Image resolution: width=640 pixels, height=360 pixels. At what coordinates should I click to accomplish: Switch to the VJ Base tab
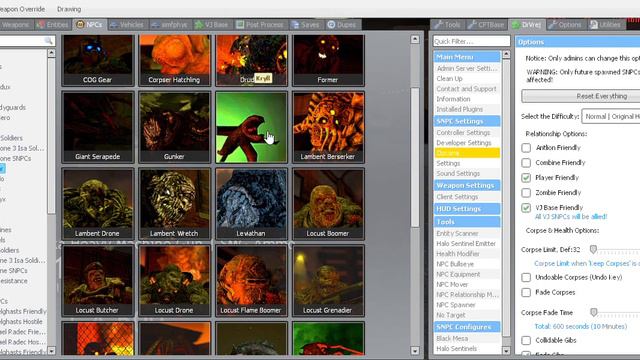211,24
